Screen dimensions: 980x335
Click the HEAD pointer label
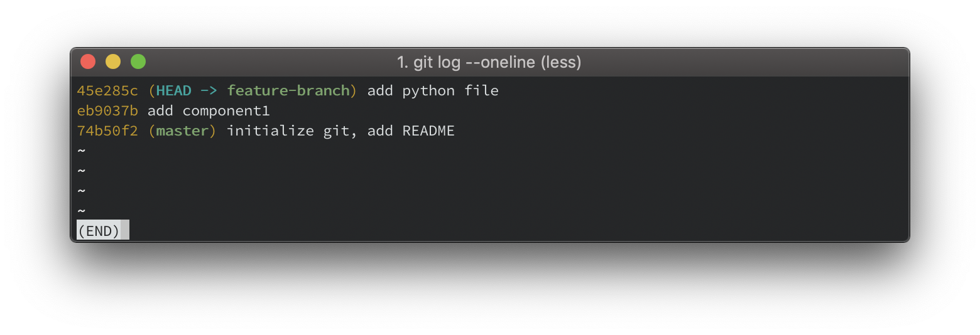coord(174,91)
